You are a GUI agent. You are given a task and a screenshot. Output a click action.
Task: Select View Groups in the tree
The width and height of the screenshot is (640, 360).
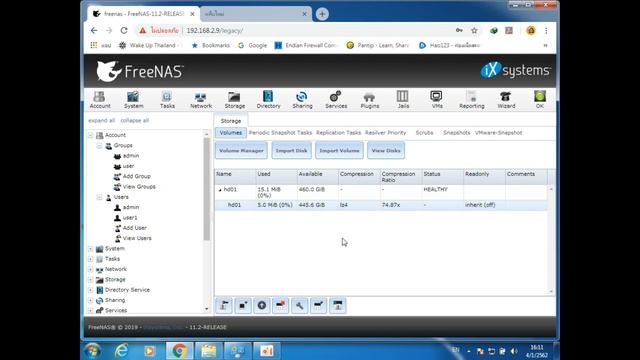pyautogui.click(x=139, y=187)
